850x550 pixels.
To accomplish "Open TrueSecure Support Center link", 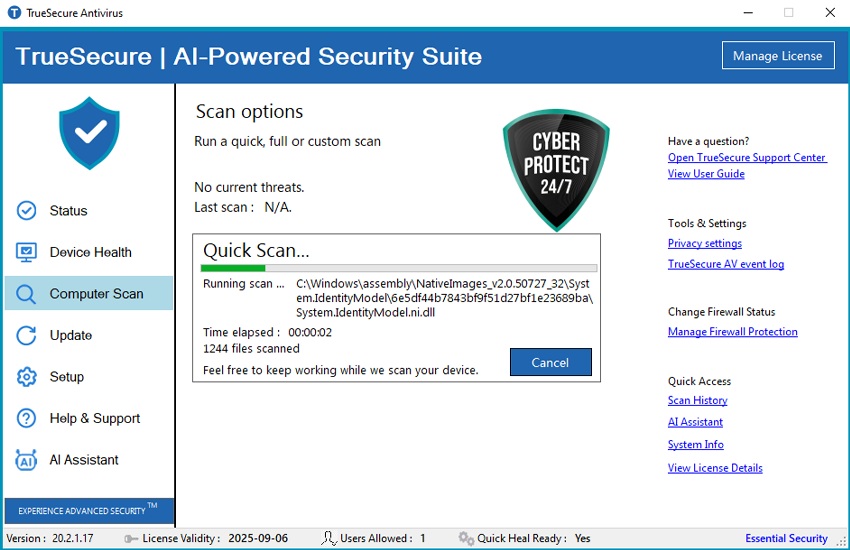I will tap(746, 158).
